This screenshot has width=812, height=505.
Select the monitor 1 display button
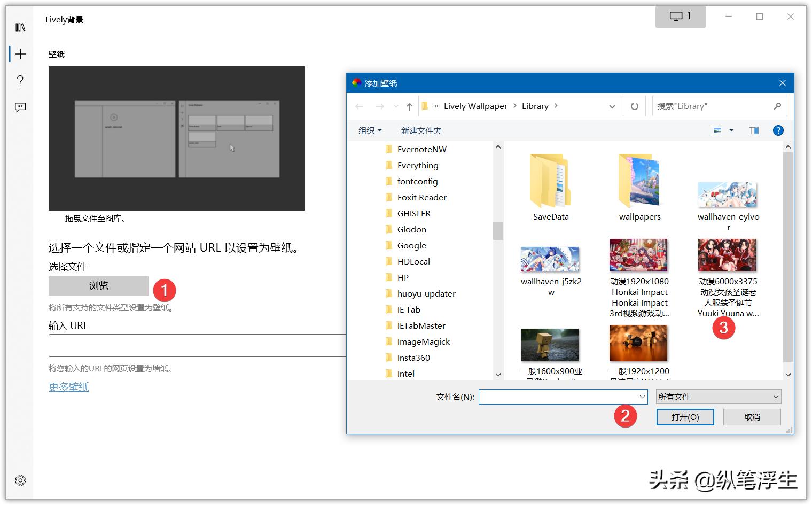(680, 17)
